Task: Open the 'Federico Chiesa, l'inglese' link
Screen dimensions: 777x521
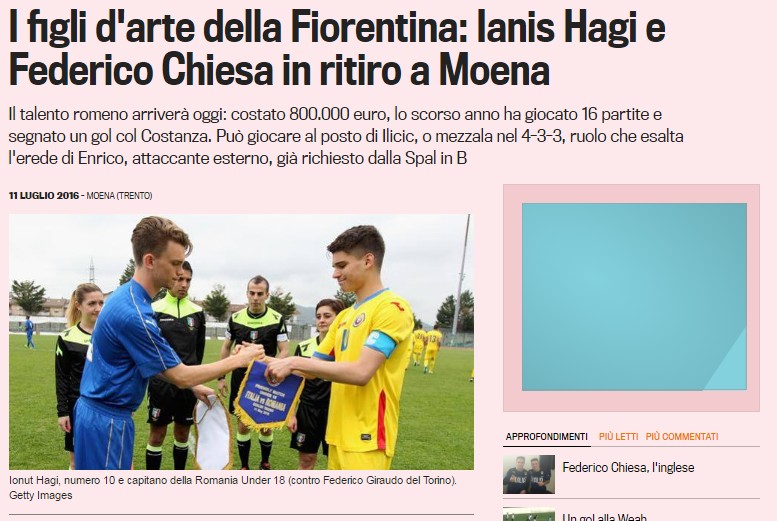Action: tap(628, 467)
